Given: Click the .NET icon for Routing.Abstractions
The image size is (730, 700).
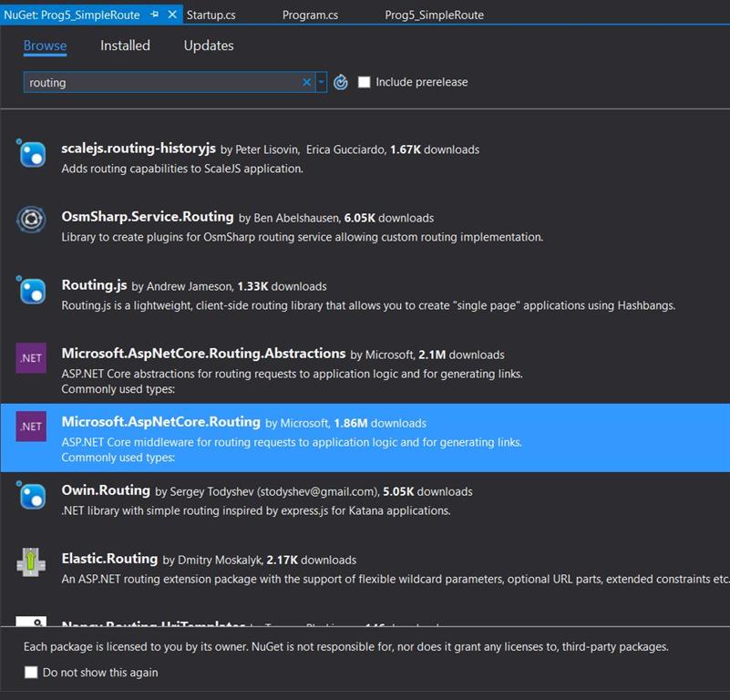Looking at the screenshot, I should (31, 358).
